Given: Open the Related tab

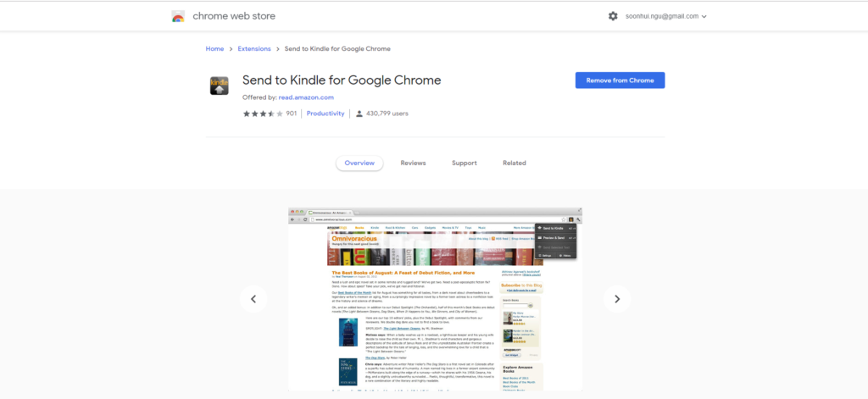Looking at the screenshot, I should [x=515, y=163].
